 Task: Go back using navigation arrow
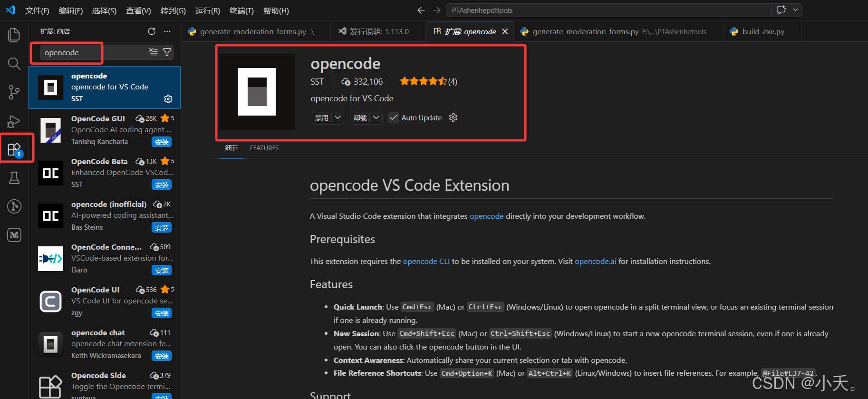(421, 10)
